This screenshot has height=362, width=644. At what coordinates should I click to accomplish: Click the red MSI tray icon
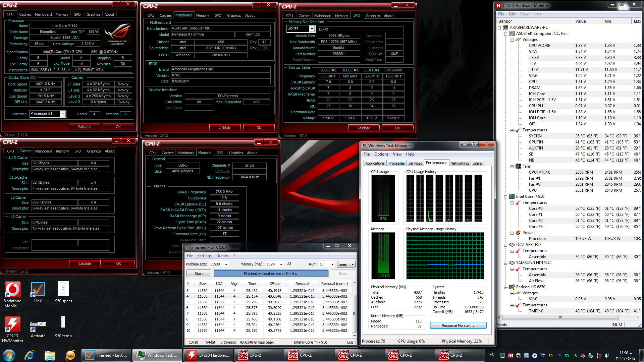tap(511, 355)
